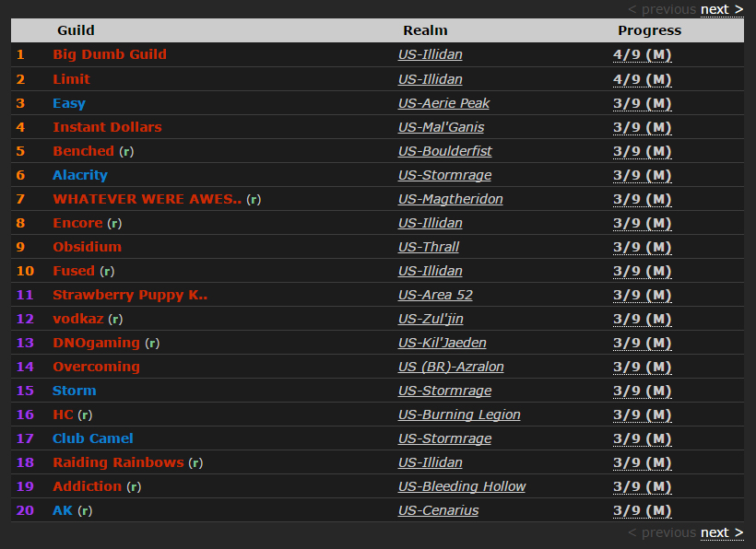Click rank number 11 in the table
Viewport: 756px width, 549px height.
[x=25, y=295]
